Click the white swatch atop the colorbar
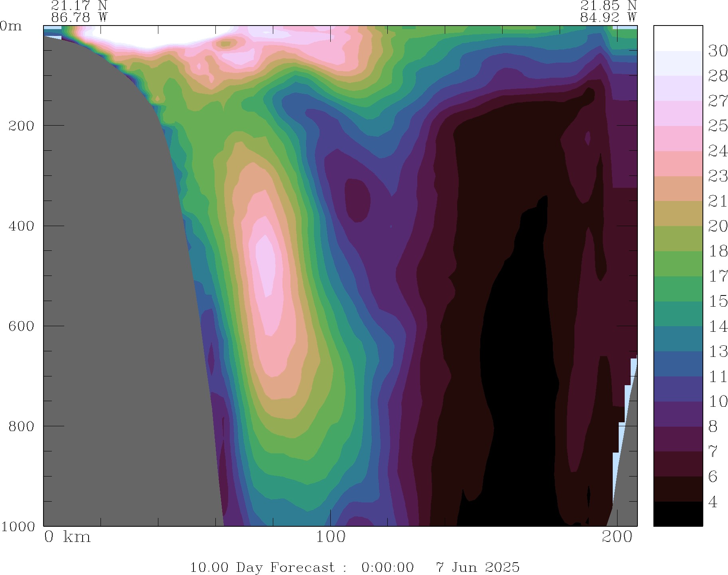The image size is (728, 575). (x=678, y=38)
